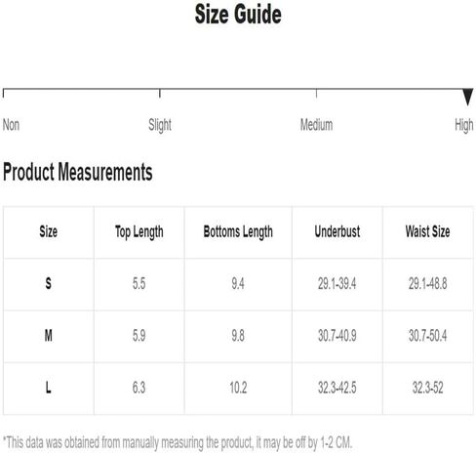Click the 29.1-39.4 underbust cell
This screenshot has height=453, width=476.
[337, 284]
